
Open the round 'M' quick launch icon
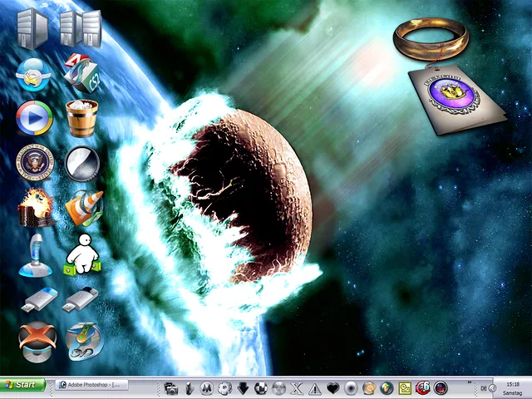tap(206, 388)
